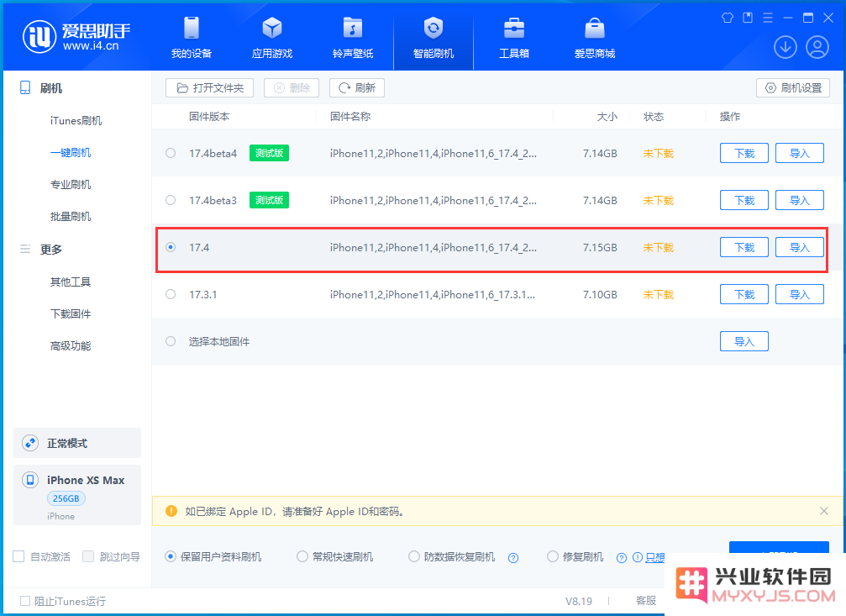The image size is (846, 616).
Task: Click 打开文件夹 button
Action: click(209, 88)
